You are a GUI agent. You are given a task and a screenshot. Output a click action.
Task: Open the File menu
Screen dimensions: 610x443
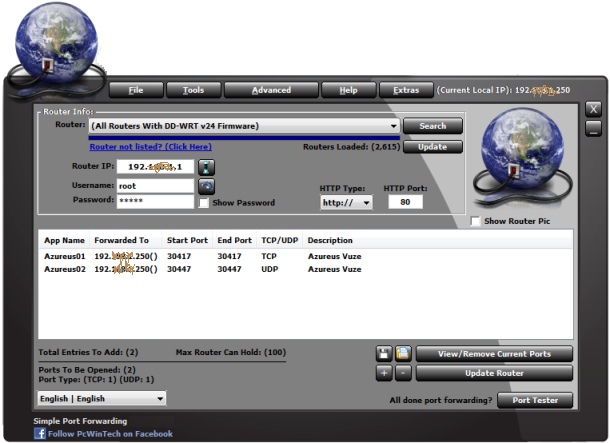pos(135,90)
